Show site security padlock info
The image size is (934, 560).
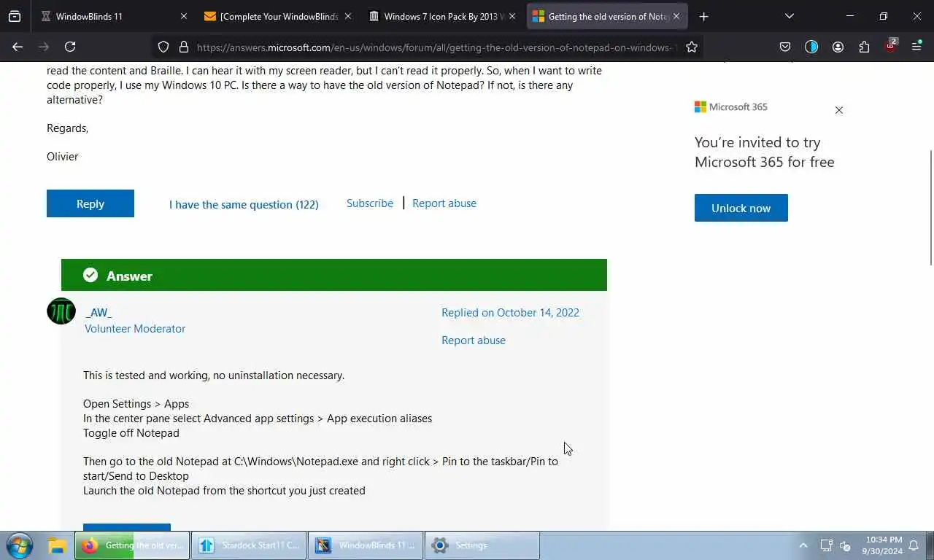184,47
